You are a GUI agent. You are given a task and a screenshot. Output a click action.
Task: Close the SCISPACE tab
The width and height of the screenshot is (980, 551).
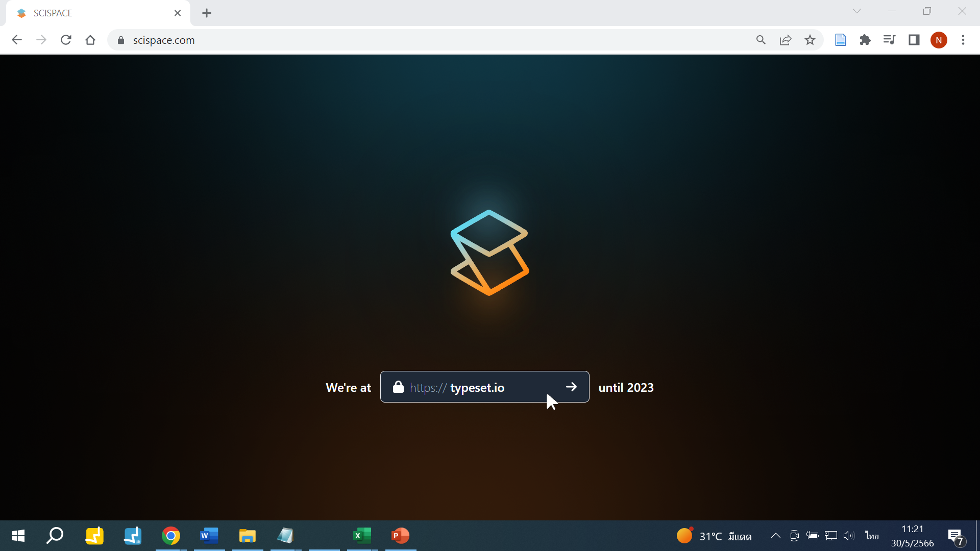tap(178, 13)
